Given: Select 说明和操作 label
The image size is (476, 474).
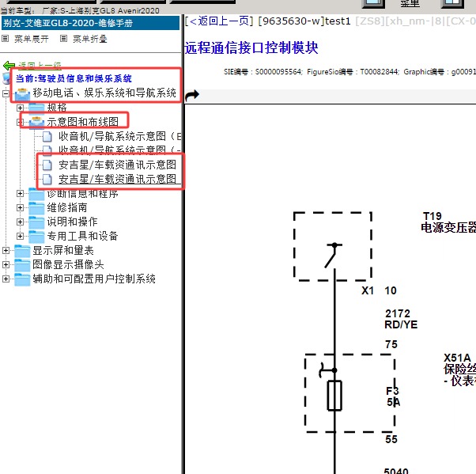Looking at the screenshot, I should pyautogui.click(x=72, y=222).
